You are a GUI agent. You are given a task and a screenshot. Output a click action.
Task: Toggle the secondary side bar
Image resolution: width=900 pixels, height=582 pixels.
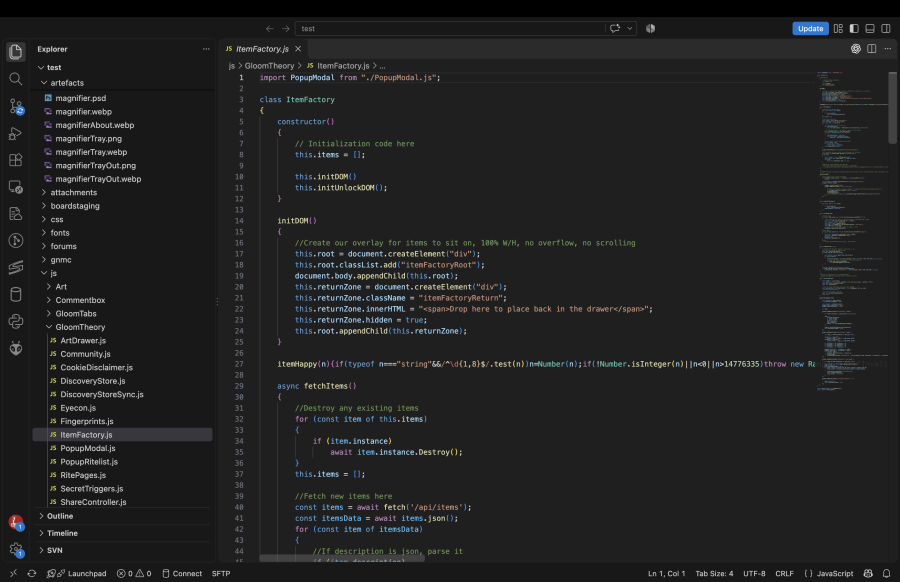(886, 28)
